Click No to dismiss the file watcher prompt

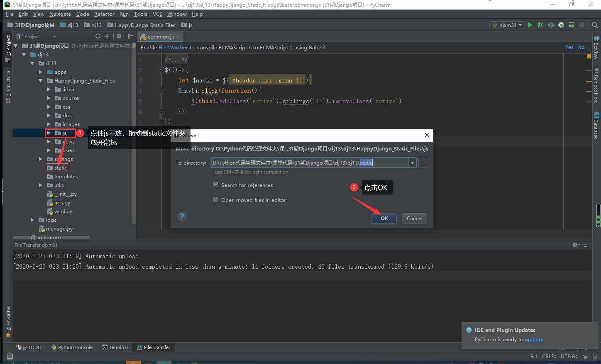tap(581, 47)
